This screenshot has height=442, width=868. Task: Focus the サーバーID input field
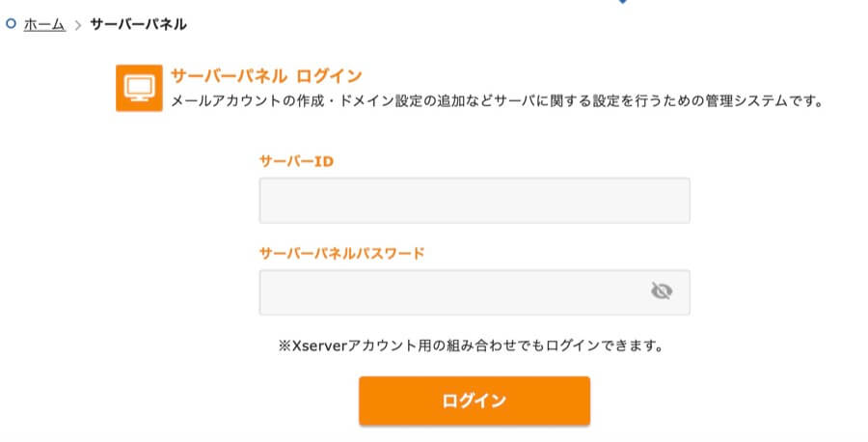[474, 201]
